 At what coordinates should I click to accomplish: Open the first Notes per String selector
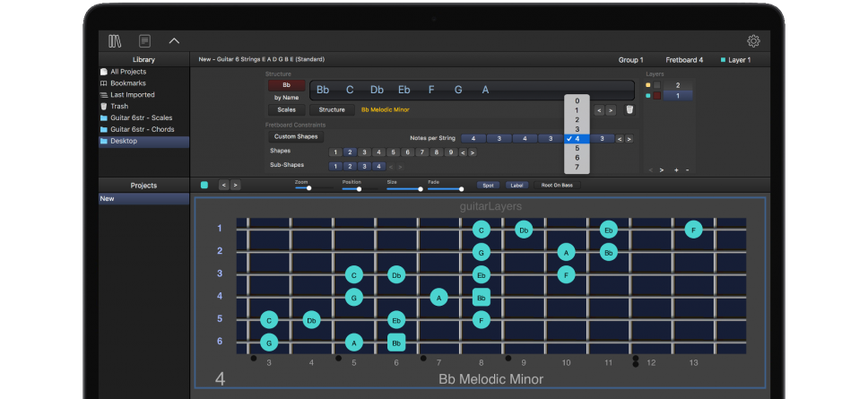[473, 138]
